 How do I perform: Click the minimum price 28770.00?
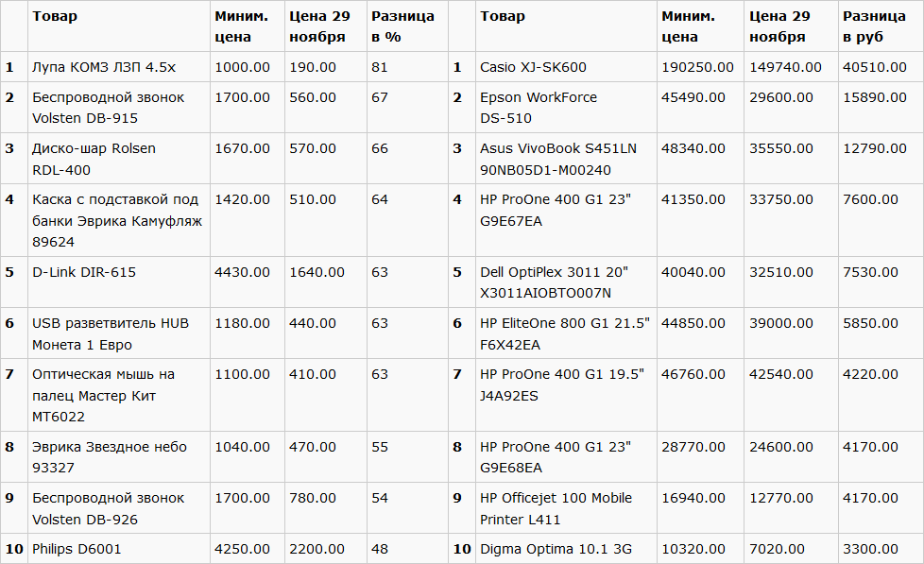click(x=693, y=447)
